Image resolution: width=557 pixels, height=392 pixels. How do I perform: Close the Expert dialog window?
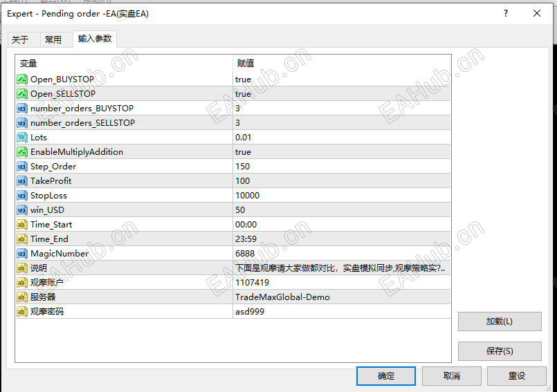point(537,14)
